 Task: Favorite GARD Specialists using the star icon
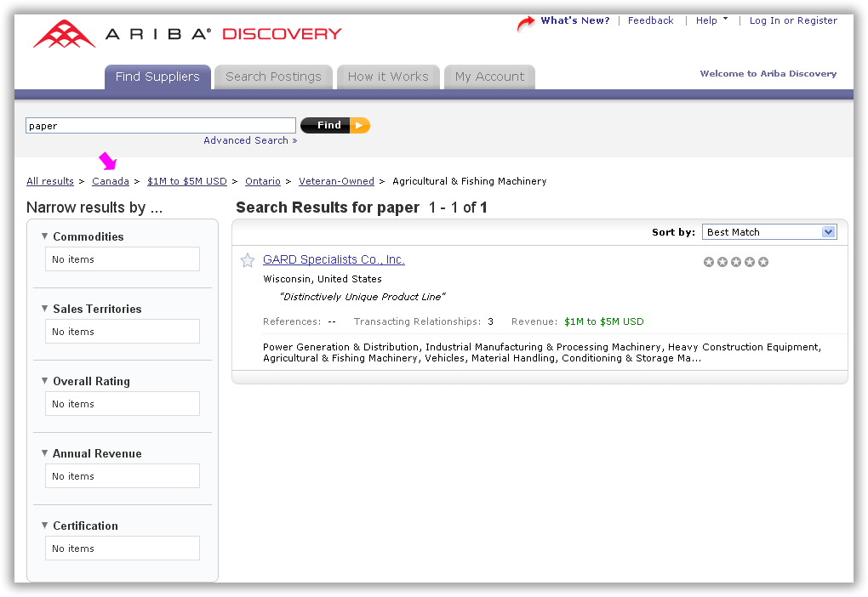(x=247, y=260)
